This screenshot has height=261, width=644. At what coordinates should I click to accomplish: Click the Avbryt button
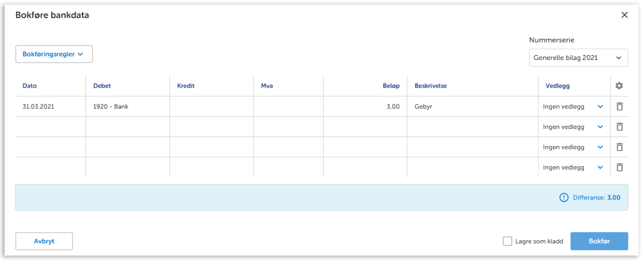coord(44,241)
